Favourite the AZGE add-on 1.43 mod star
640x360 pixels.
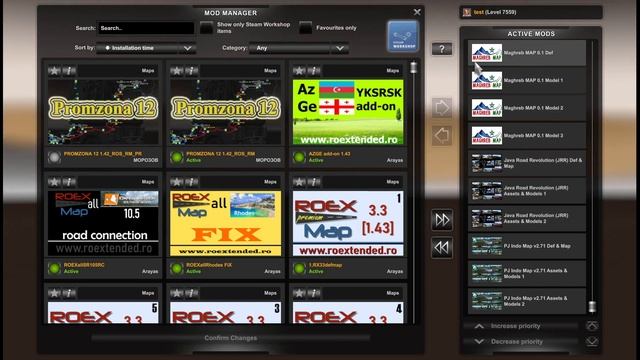[299, 71]
